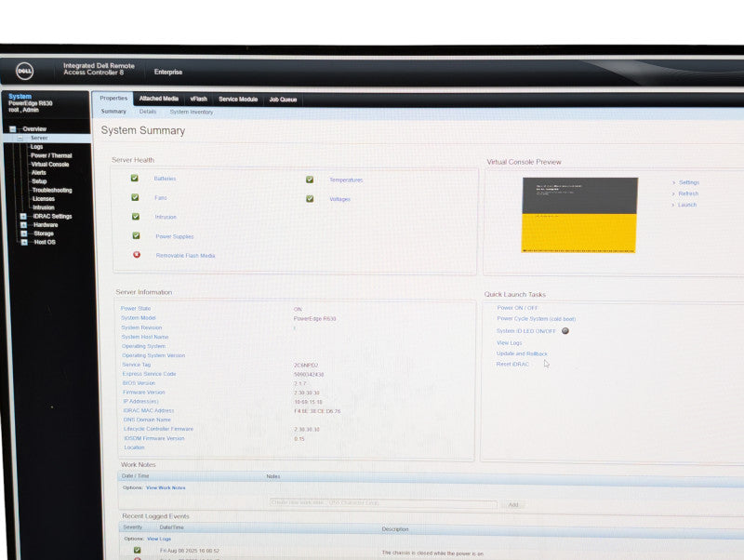Image resolution: width=744 pixels, height=560 pixels.
Task: Select the Summary sub-tab
Action: coord(113,111)
